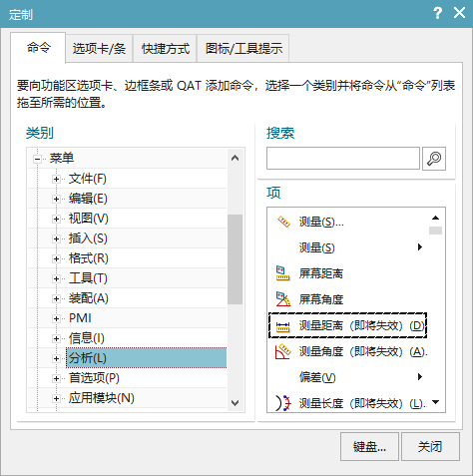Click into the 搜索 input field
Image resolution: width=473 pixels, height=476 pixels.
(x=343, y=159)
